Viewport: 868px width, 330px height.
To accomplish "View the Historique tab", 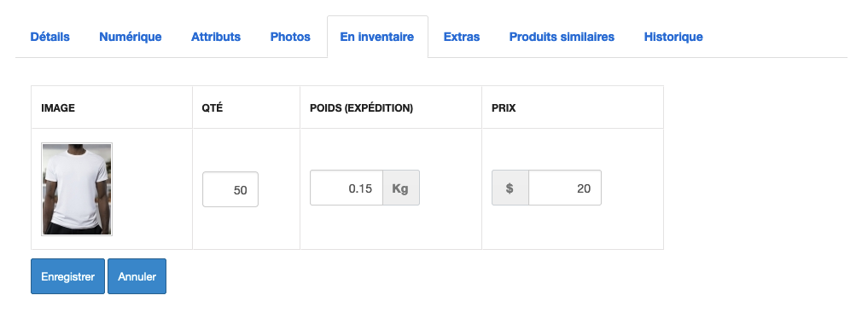I will click(x=673, y=37).
